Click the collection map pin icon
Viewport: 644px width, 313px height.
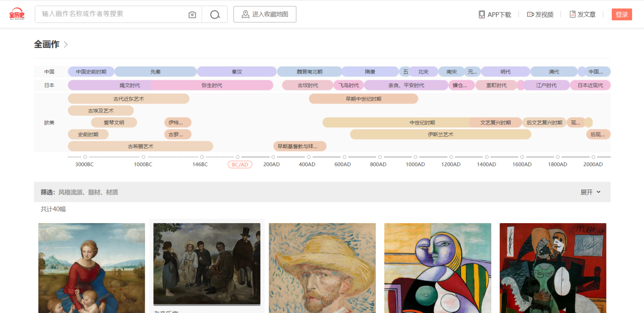(245, 14)
